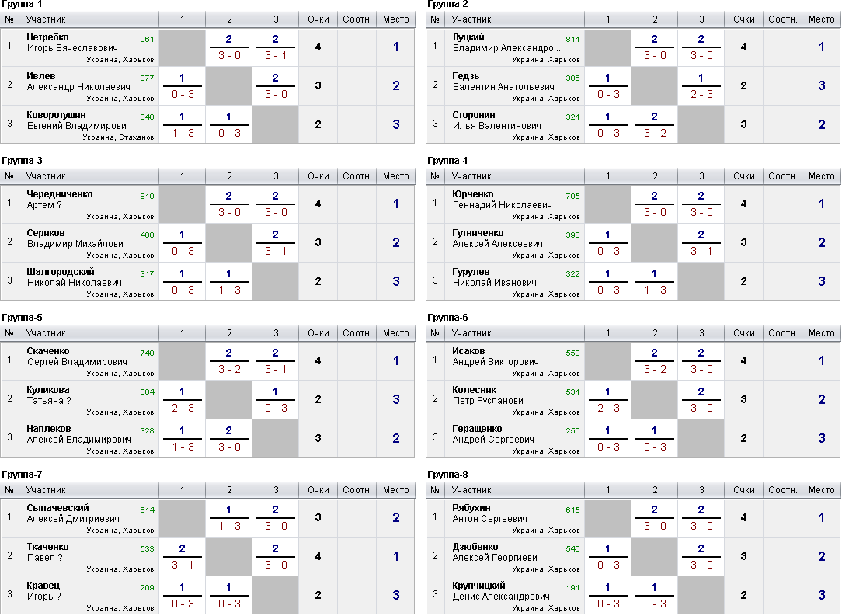This screenshot has height=616, width=842.
Task: Open player Ивлев Александр Николаевич
Action: click(78, 81)
